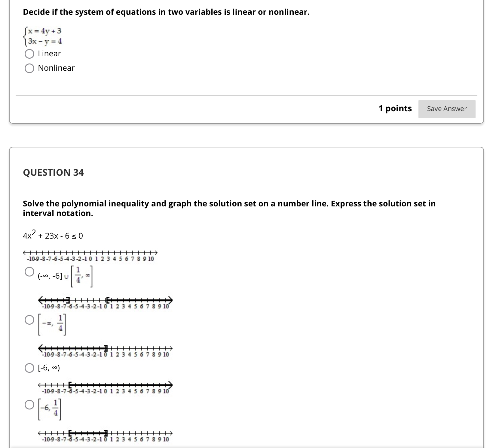Select the Nonlinear radio button
Image resolution: width=493 pixels, height=448 pixels.
[x=29, y=68]
